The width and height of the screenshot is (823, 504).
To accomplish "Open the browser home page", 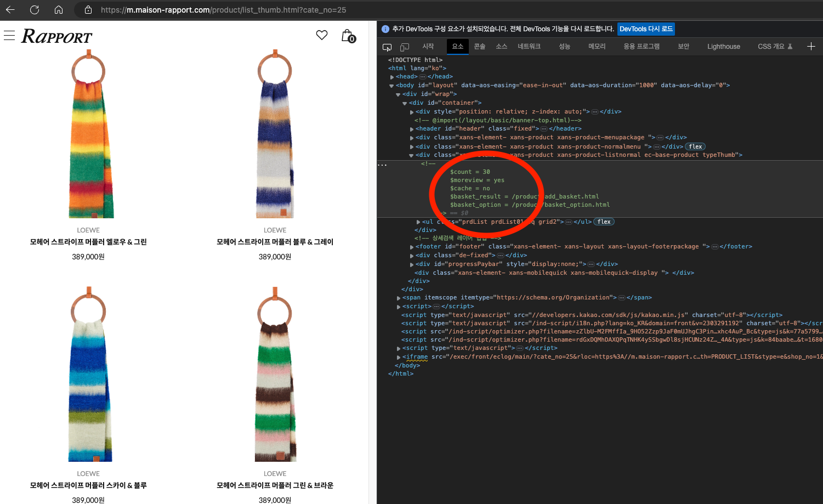I will pyautogui.click(x=59, y=10).
